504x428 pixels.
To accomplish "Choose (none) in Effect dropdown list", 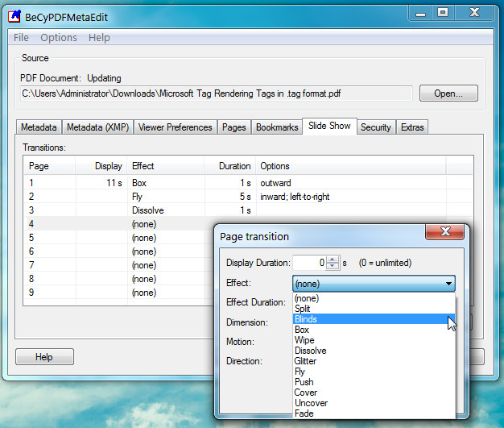I will (374, 298).
